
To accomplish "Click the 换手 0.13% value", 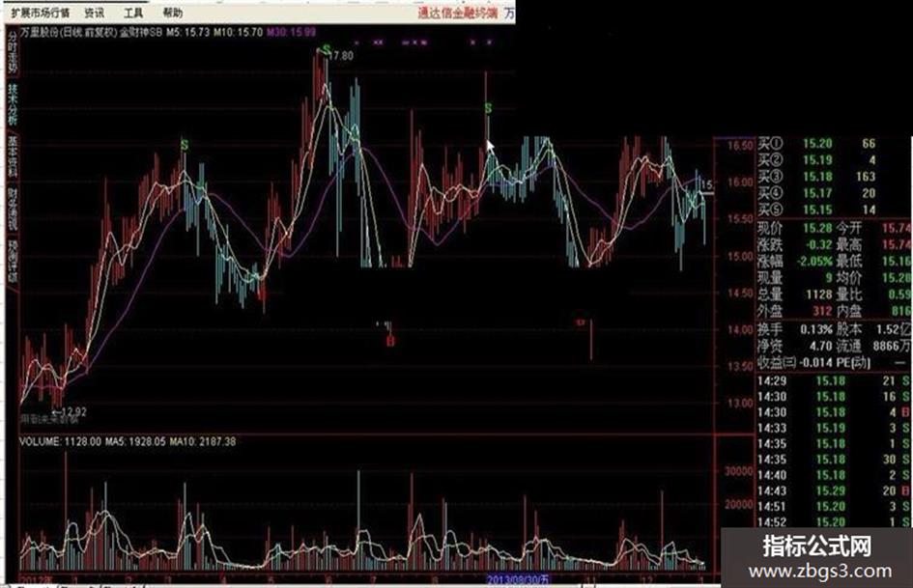I will click(816, 329).
